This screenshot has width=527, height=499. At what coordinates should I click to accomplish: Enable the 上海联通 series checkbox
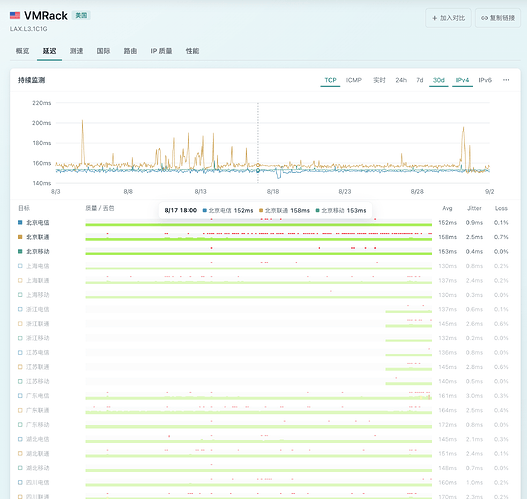tap(20, 280)
